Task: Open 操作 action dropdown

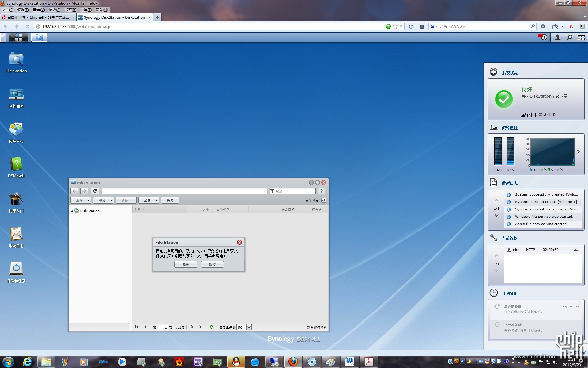Action: [126, 201]
